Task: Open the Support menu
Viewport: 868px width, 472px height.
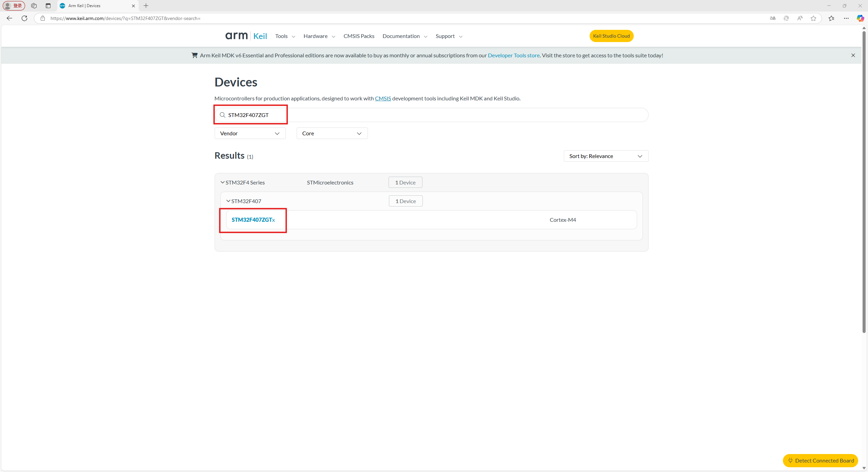Action: pyautogui.click(x=449, y=36)
